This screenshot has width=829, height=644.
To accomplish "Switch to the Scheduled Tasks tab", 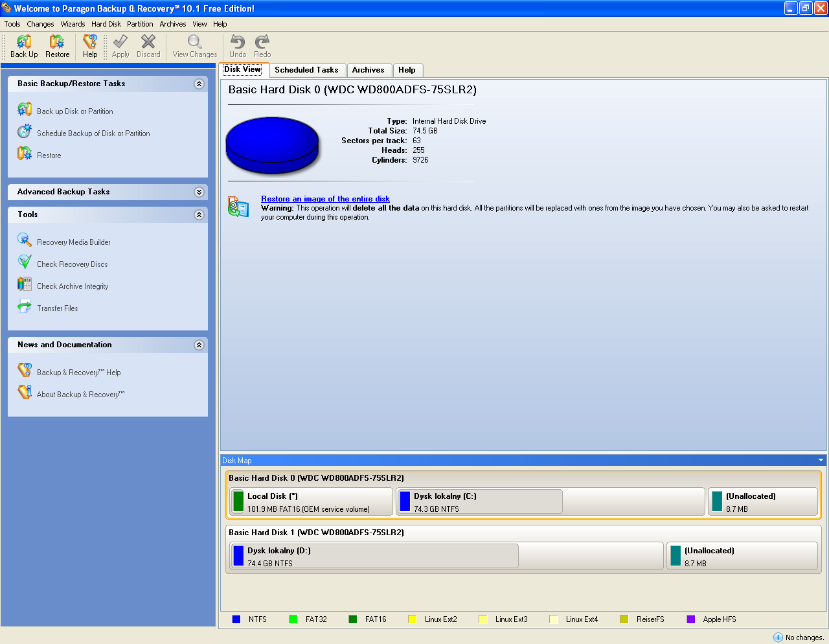I will pyautogui.click(x=306, y=70).
